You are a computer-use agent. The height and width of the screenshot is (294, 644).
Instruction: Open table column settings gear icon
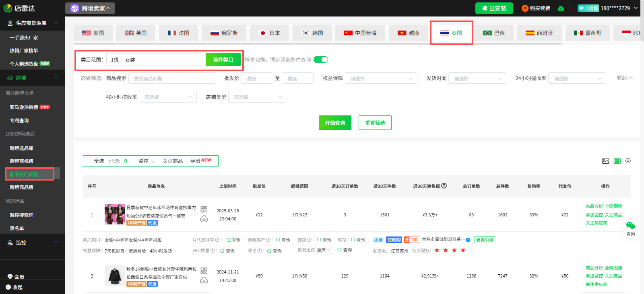point(628,161)
